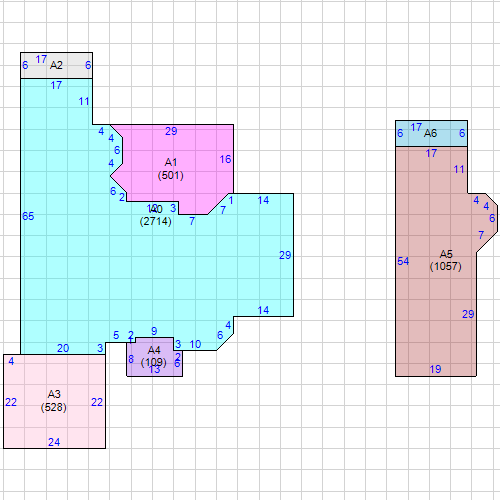
Task: Click the 11 dimension below A2
Action: pyautogui.click(x=84, y=101)
